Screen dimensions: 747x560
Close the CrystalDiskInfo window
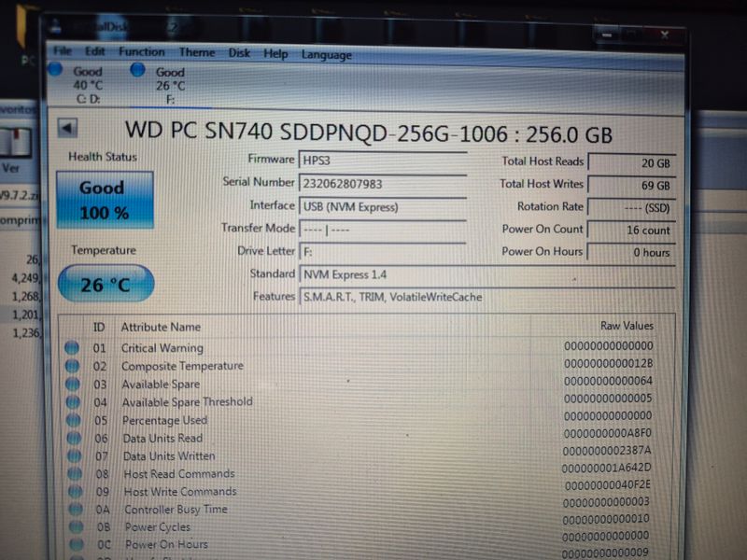664,35
